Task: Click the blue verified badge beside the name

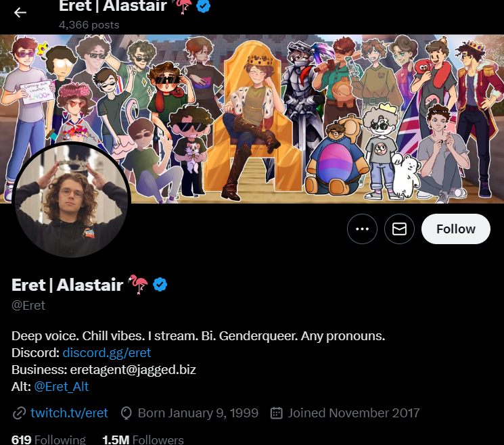Action: tap(160, 285)
